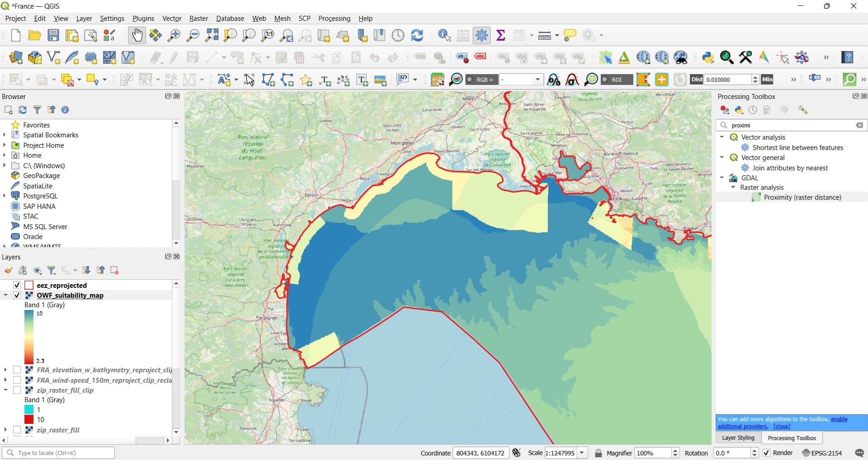Screen dimensions: 868x460
Task: Toggle eez_reprojected layer visibility
Action: point(17,285)
